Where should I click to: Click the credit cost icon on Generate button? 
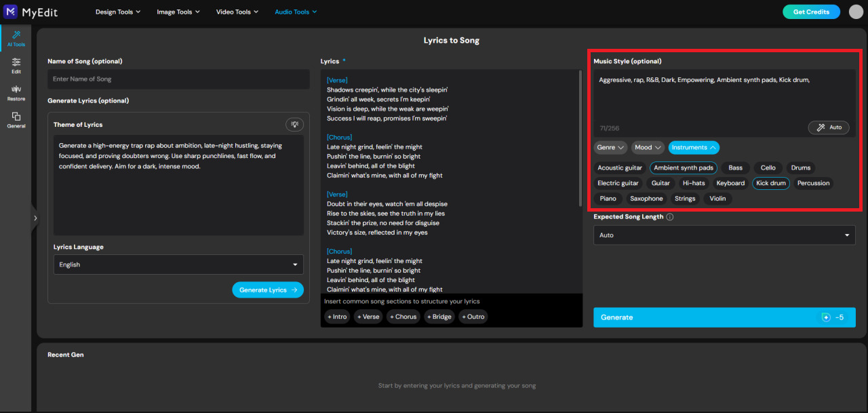point(826,317)
